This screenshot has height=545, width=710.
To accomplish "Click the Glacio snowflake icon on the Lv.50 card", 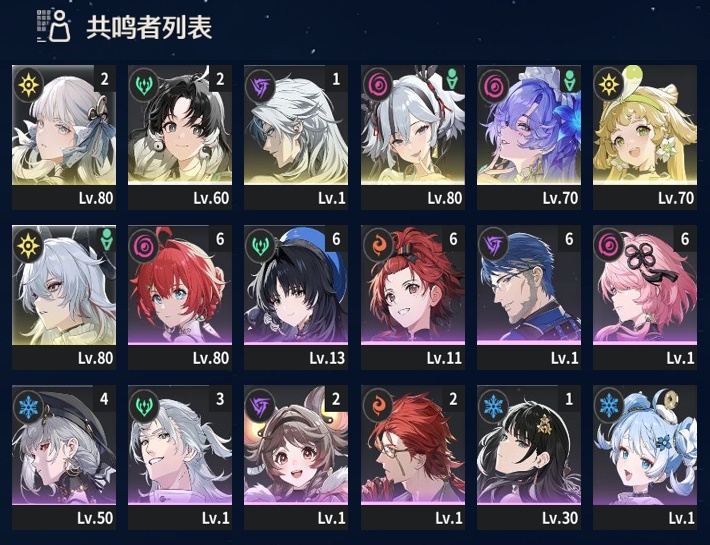I will [29, 405].
